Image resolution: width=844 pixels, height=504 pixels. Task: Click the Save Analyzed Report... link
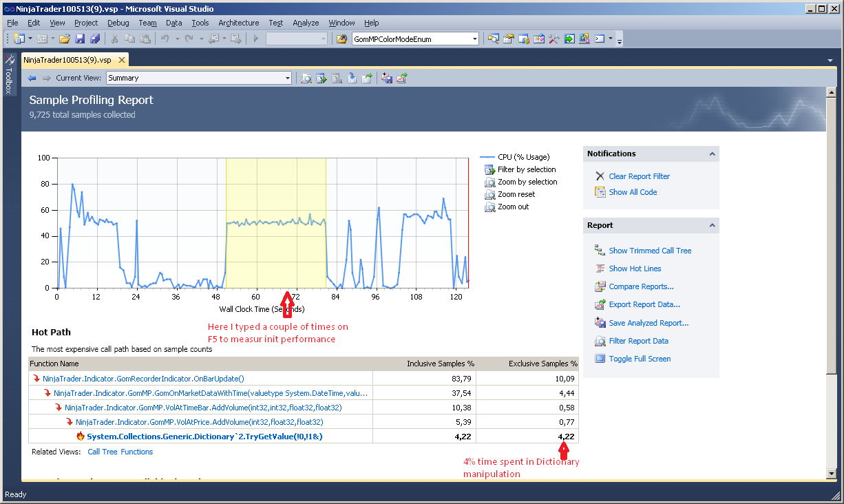[x=648, y=323]
